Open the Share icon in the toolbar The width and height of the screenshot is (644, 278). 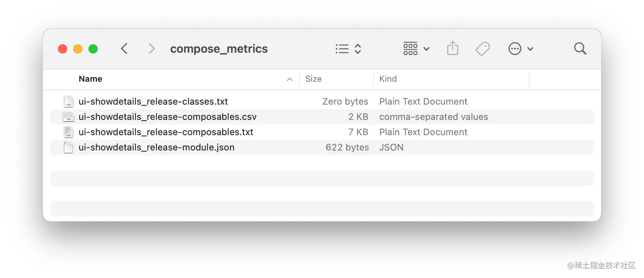[452, 48]
